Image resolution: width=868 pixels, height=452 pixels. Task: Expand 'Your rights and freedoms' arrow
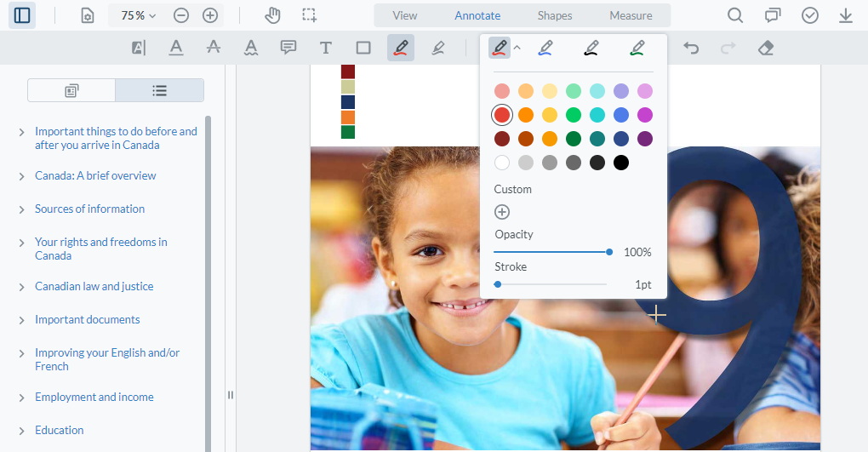tap(21, 243)
